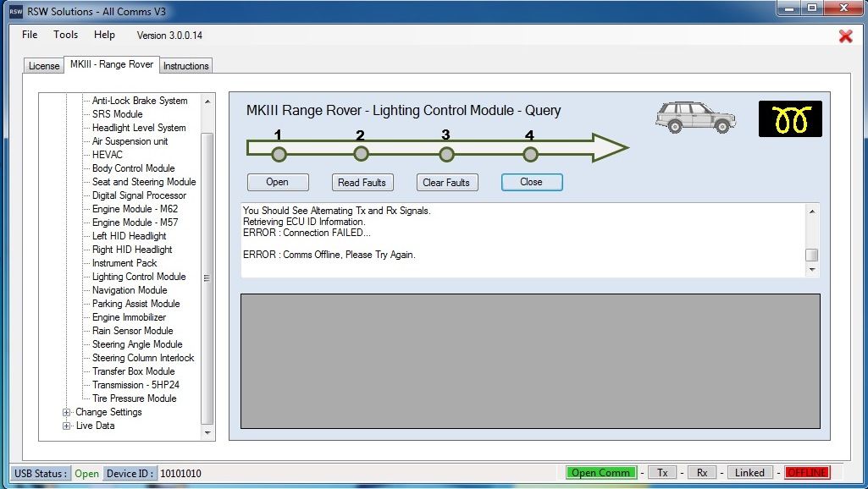The image size is (868, 489).
Task: Click the log box scrollbar thumb
Action: tap(812, 255)
